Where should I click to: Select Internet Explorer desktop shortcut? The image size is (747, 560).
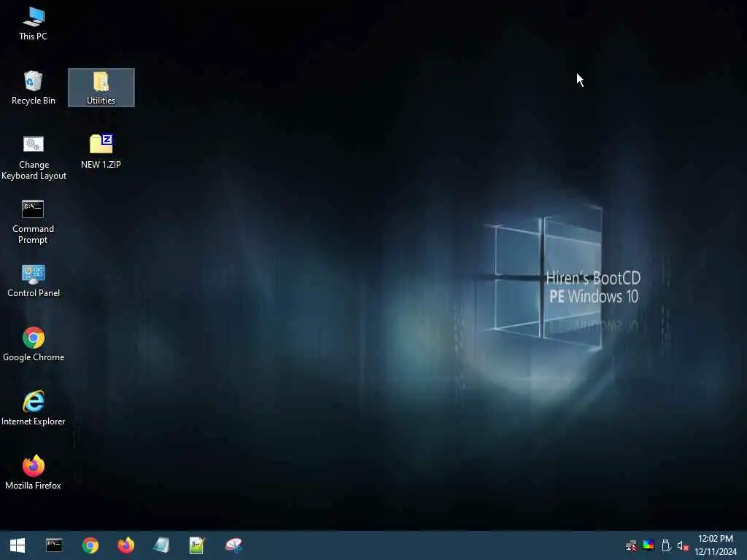click(34, 408)
